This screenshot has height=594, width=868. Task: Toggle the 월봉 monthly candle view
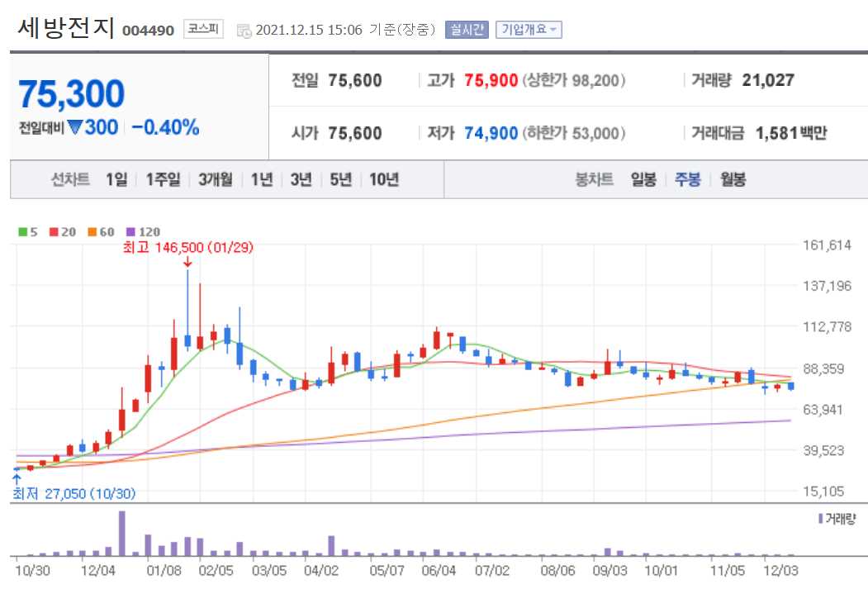click(x=735, y=178)
